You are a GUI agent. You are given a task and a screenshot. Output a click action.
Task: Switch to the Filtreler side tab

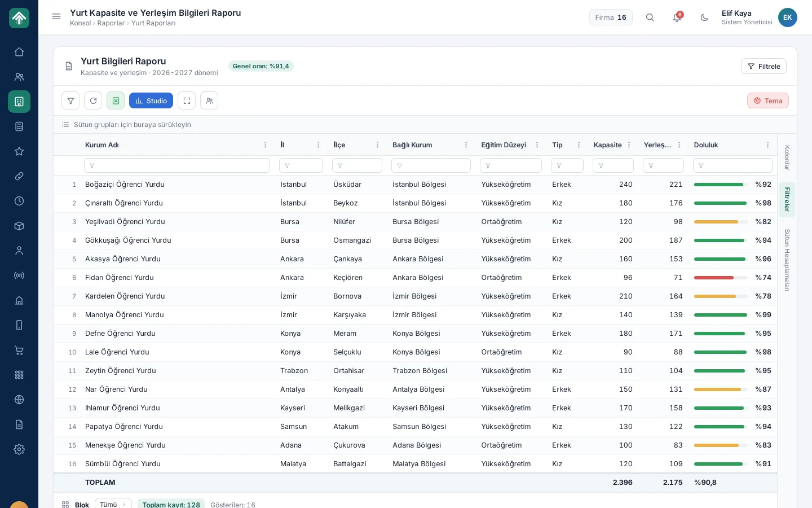(x=787, y=199)
